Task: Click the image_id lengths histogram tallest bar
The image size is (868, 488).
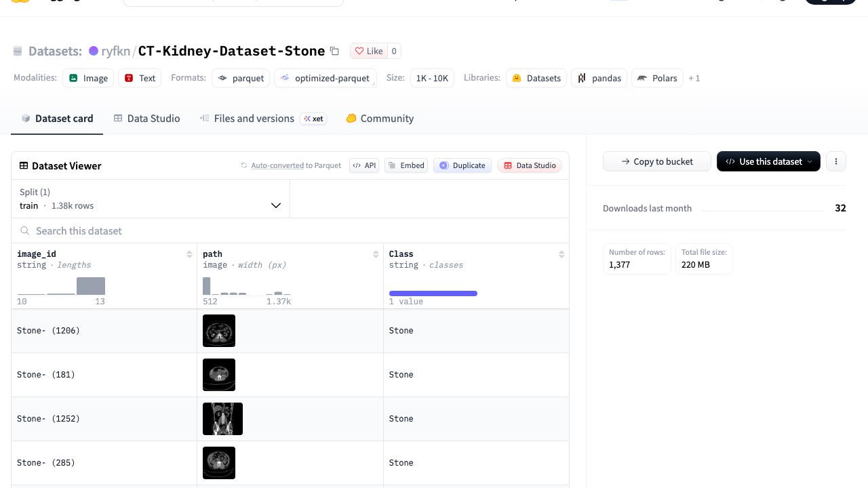Action: pyautogui.click(x=91, y=286)
